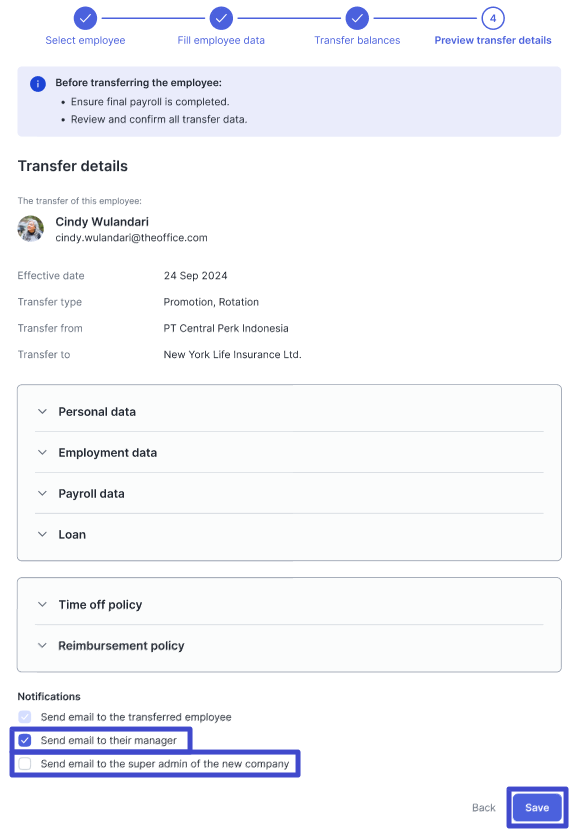Image resolution: width=575 pixels, height=832 pixels.
Task: Click the Fill employee data step circle
Action: pos(221,19)
